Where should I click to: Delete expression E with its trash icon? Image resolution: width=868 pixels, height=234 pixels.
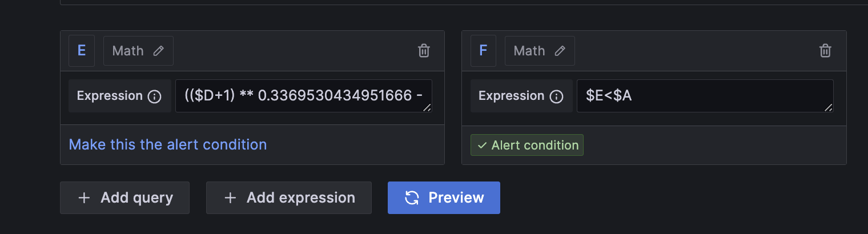pyautogui.click(x=424, y=51)
